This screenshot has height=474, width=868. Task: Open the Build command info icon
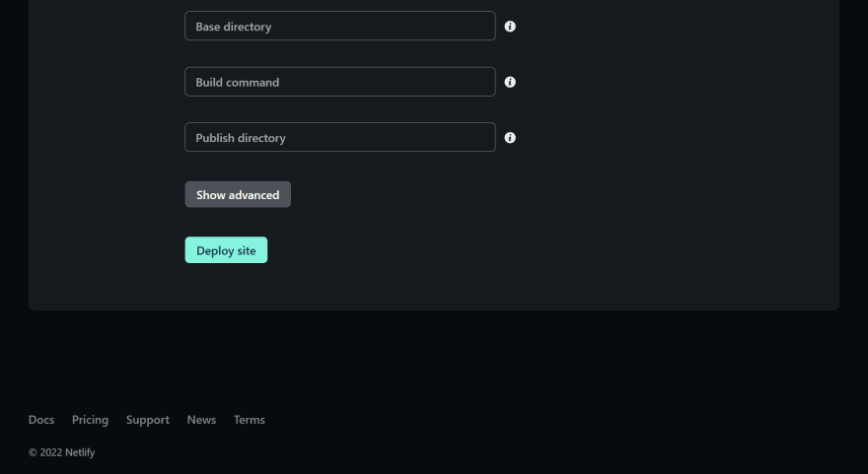tap(510, 82)
